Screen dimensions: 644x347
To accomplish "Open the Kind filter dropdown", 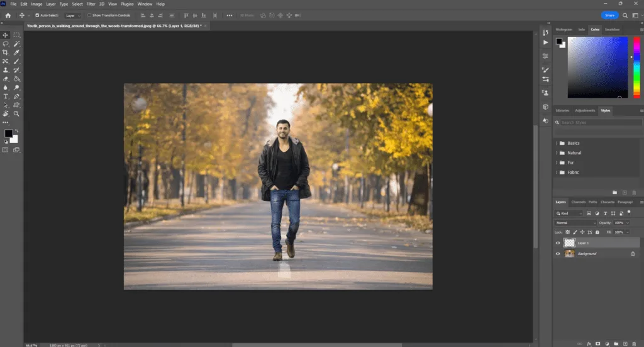I will click(569, 213).
